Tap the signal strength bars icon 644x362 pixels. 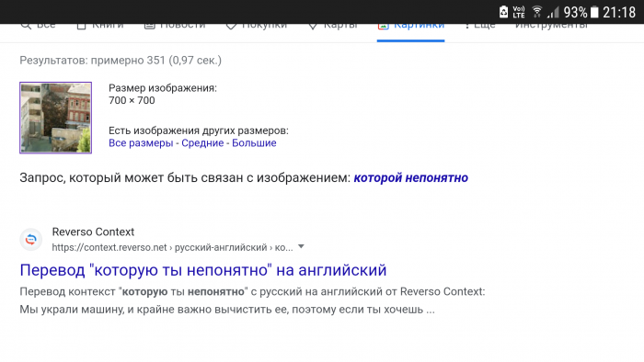[x=553, y=12]
